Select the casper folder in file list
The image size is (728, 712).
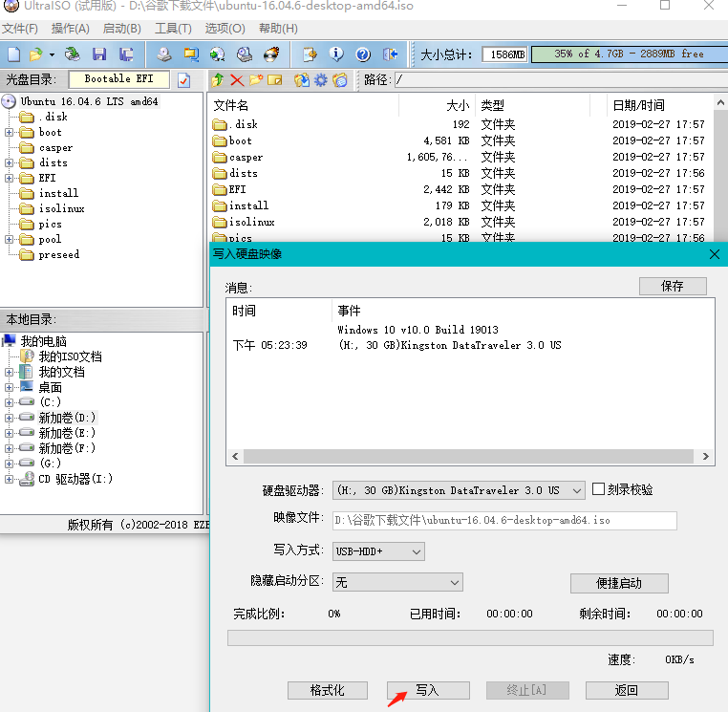246,158
